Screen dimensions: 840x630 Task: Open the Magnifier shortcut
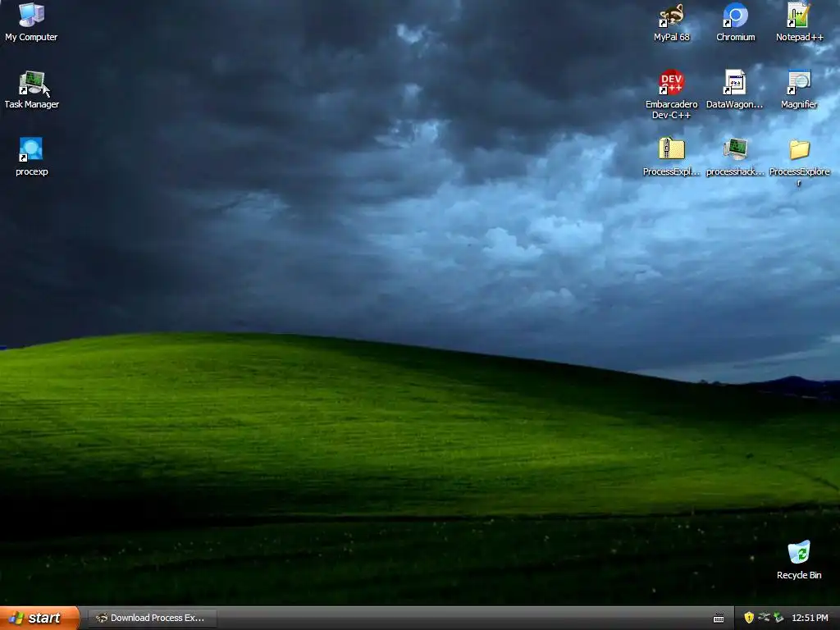(799, 90)
